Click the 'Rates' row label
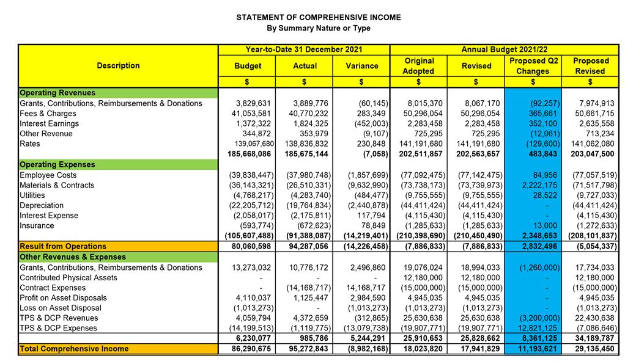This screenshot has width=625, height=364. (x=30, y=144)
